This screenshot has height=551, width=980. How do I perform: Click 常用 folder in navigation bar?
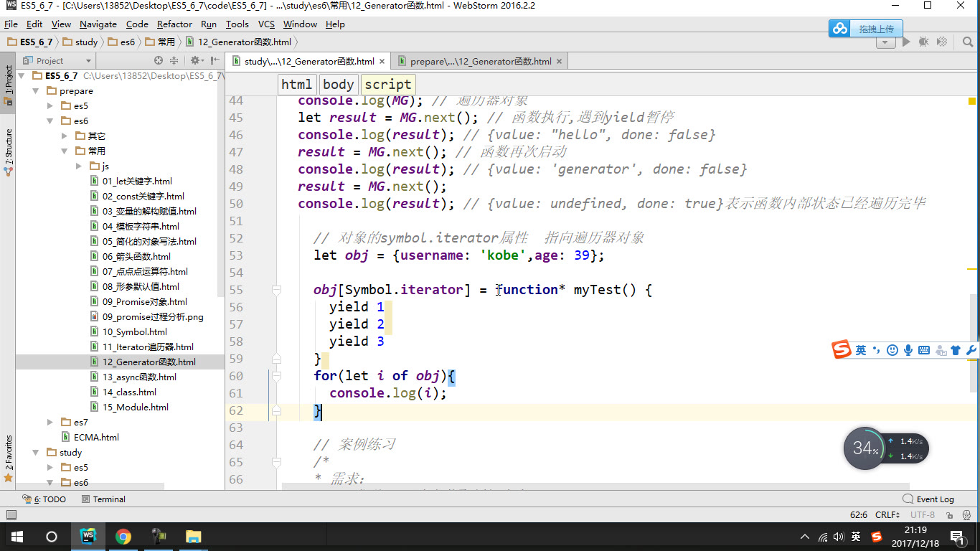tap(160, 42)
